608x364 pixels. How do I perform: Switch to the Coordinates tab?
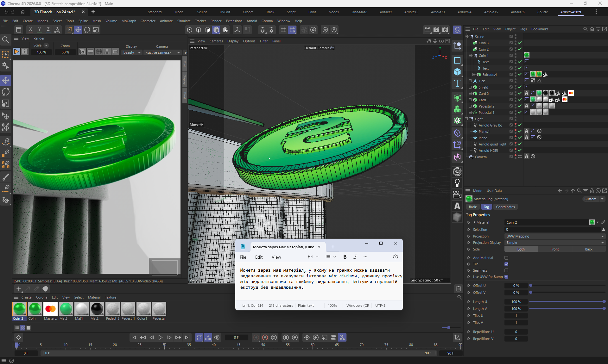point(505,207)
